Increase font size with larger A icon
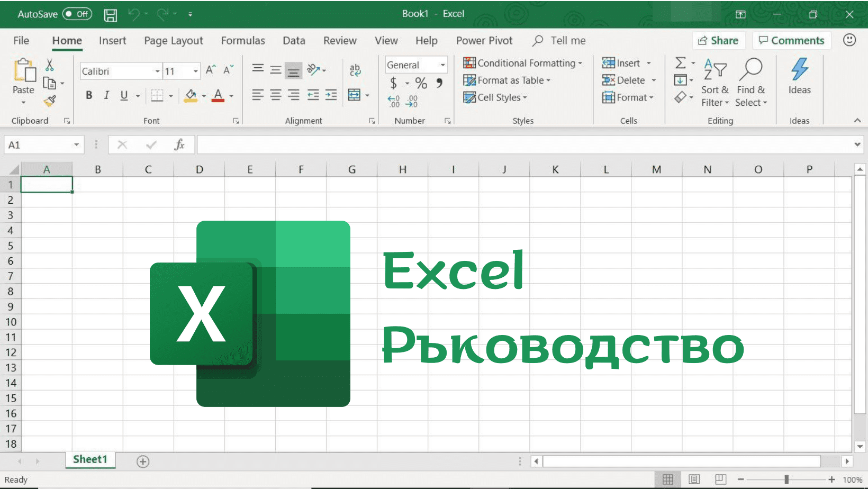868x489 pixels. 211,70
